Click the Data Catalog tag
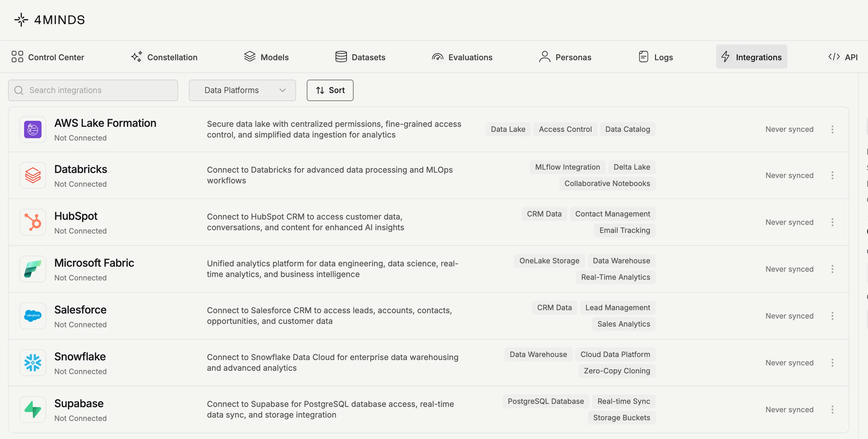 click(x=628, y=129)
